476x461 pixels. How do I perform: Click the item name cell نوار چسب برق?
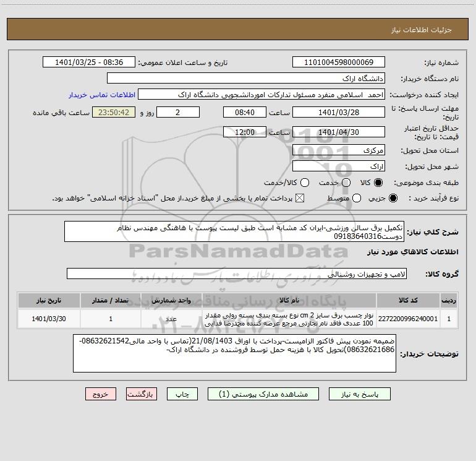289,319
